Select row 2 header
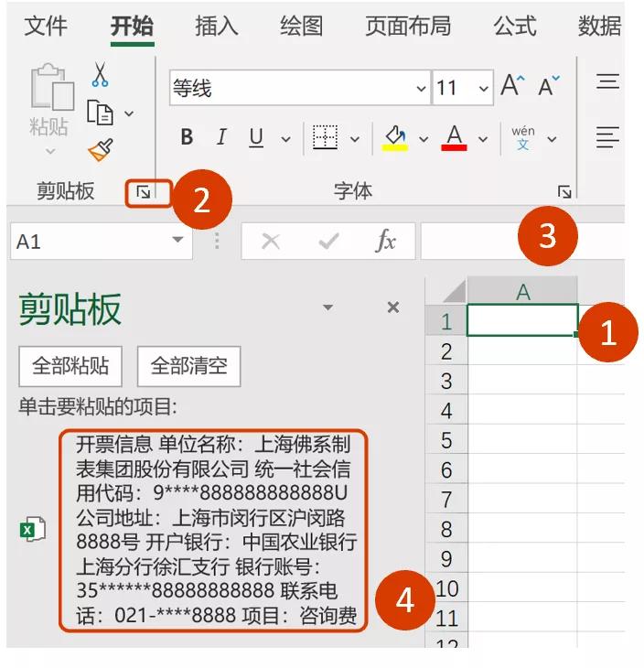This screenshot has height=668, width=644. [x=446, y=351]
